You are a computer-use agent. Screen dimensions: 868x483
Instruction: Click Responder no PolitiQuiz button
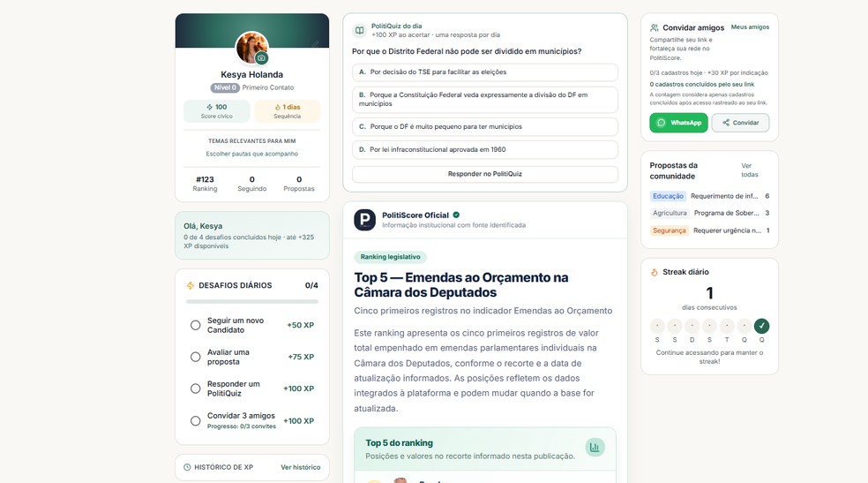pyautogui.click(x=485, y=174)
